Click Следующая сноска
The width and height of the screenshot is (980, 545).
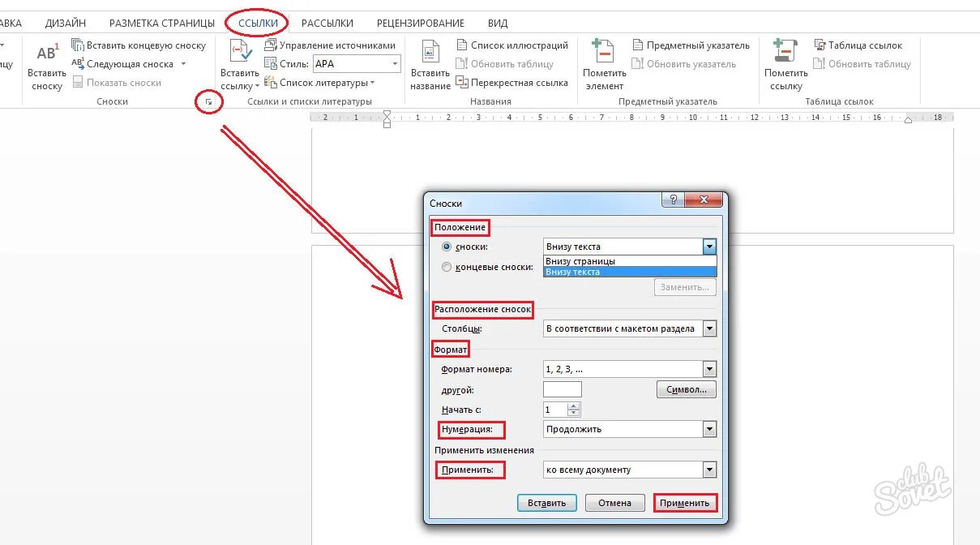coord(122,64)
